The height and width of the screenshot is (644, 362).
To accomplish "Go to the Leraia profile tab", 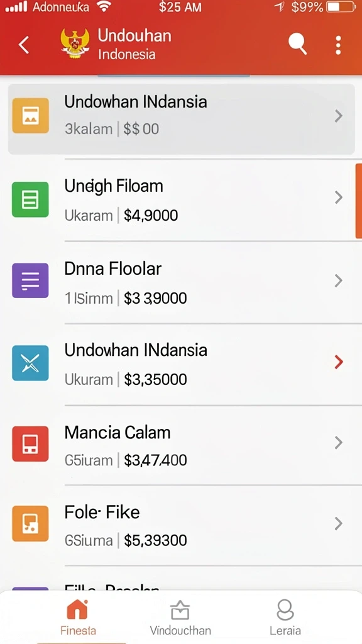I will pos(285,617).
